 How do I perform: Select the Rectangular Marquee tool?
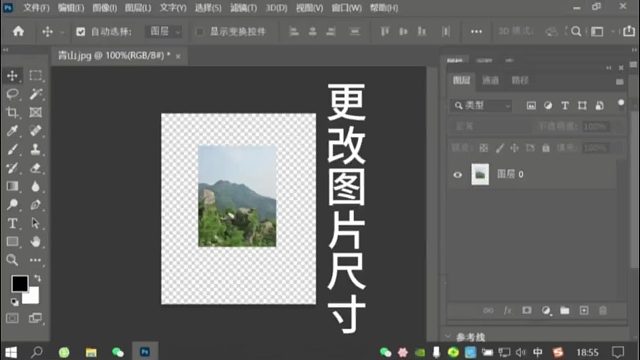pyautogui.click(x=36, y=76)
